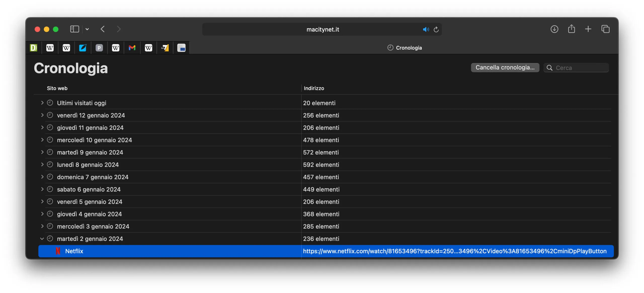Viewport: 644px width, 293px height.
Task: Collapse martedì 2 gennaio 2024 group
Action: click(x=42, y=239)
